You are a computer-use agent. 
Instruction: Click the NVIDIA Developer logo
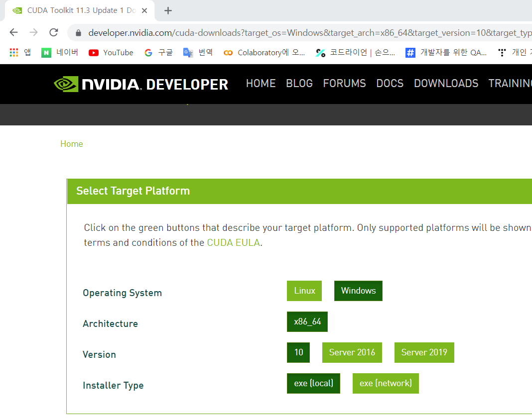click(x=141, y=84)
